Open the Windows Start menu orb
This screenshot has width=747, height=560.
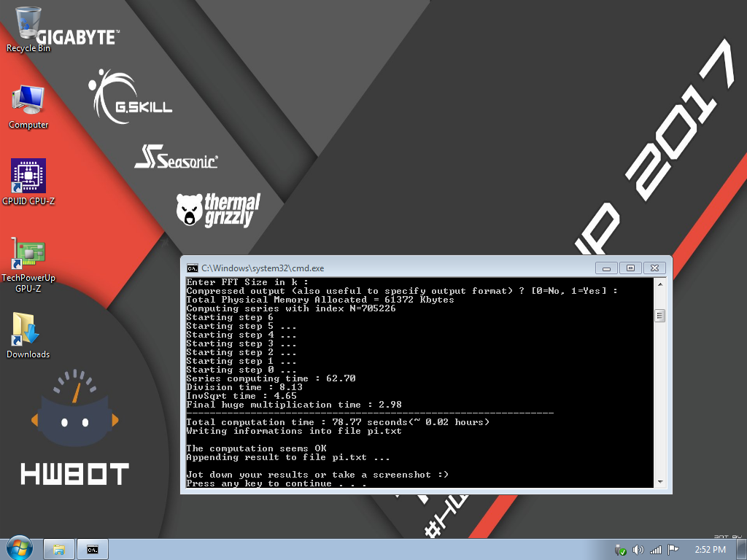pyautogui.click(x=20, y=548)
